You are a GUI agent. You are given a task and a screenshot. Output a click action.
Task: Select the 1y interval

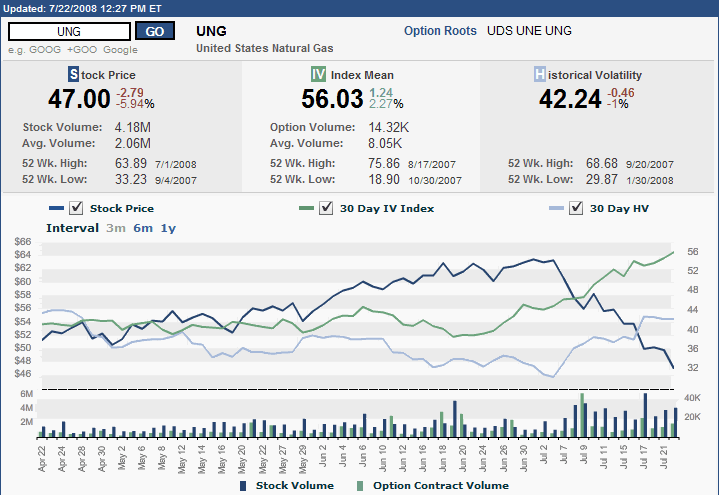point(168,228)
